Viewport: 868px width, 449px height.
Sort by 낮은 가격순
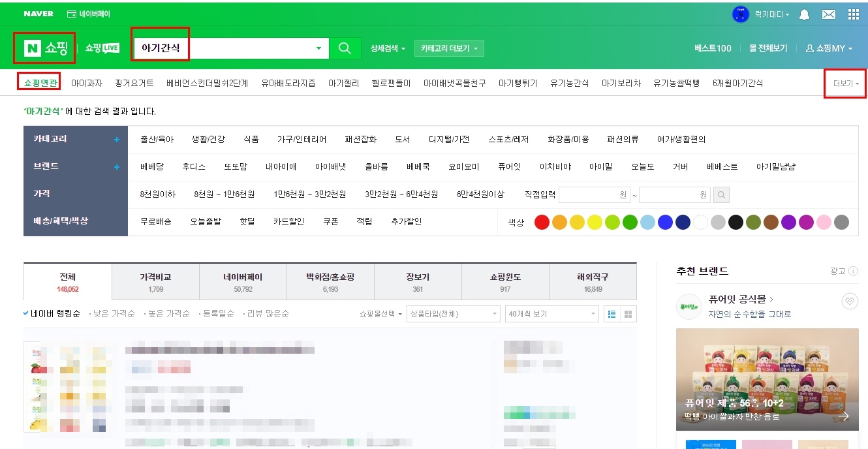pos(114,314)
